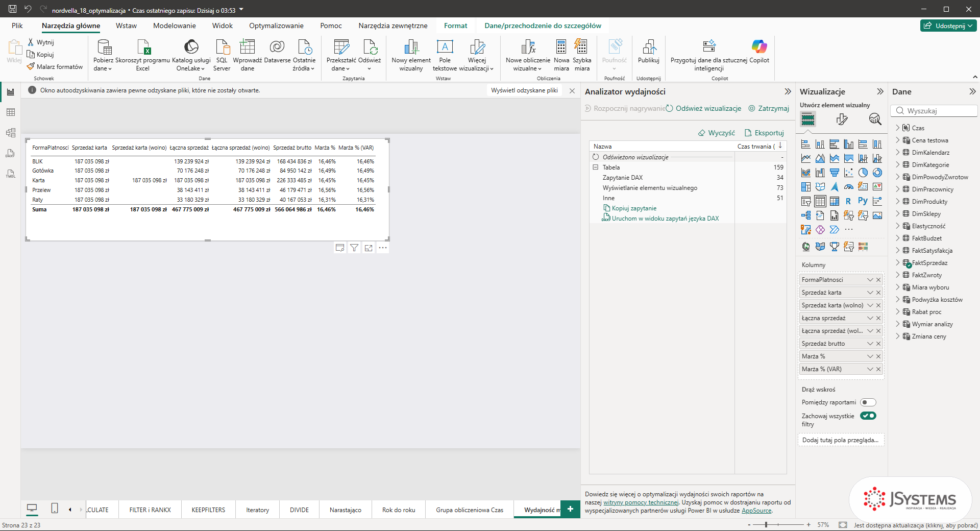Click the save icon in the title bar
Image resolution: width=980 pixels, height=531 pixels.
coord(12,9)
